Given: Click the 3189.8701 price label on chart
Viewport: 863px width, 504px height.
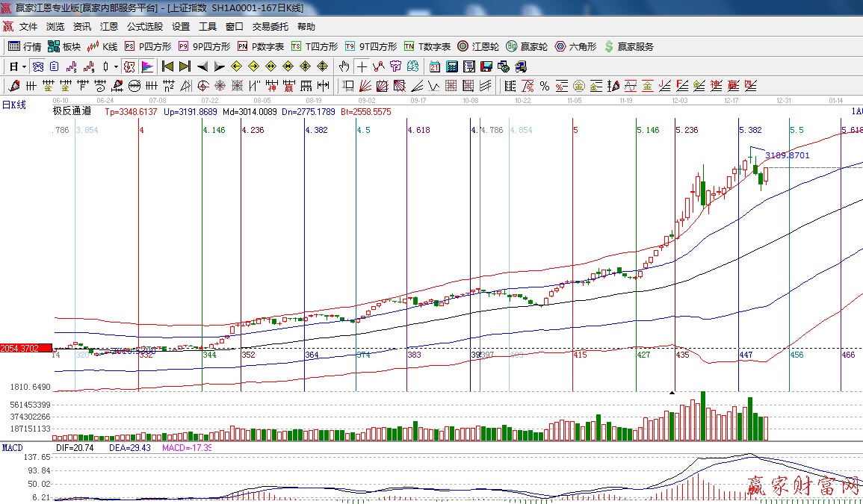Looking at the screenshot, I should 787,155.
